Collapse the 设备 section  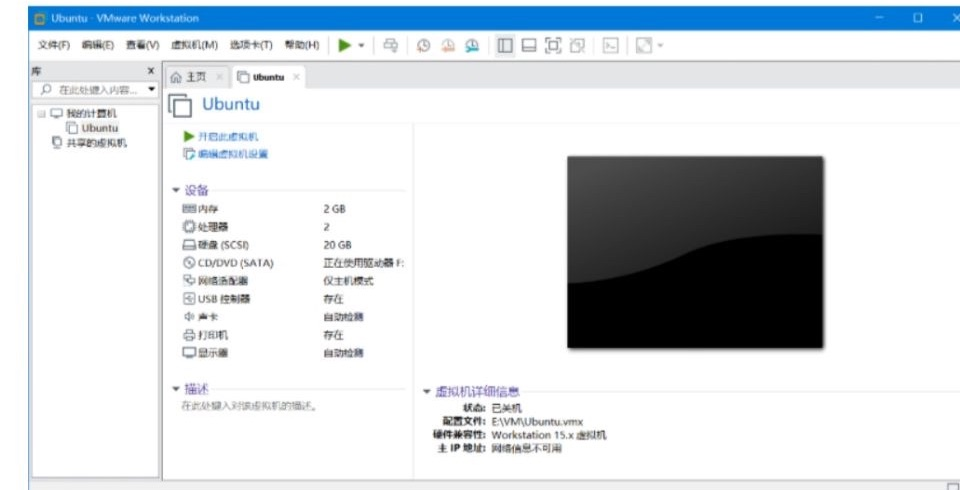(176, 190)
